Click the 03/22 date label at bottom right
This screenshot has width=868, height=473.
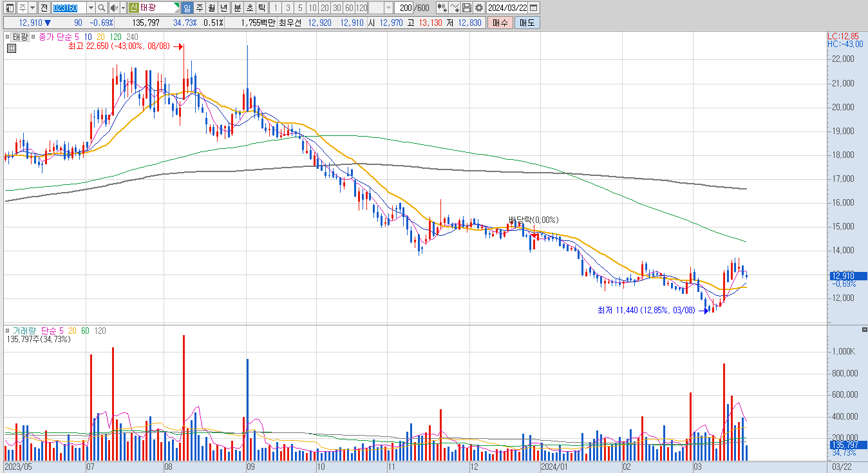click(842, 466)
